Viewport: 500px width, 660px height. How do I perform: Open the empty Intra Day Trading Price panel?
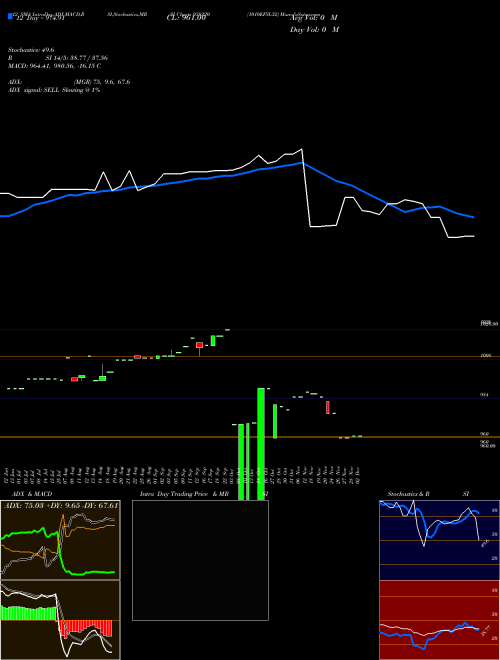click(x=200, y=560)
